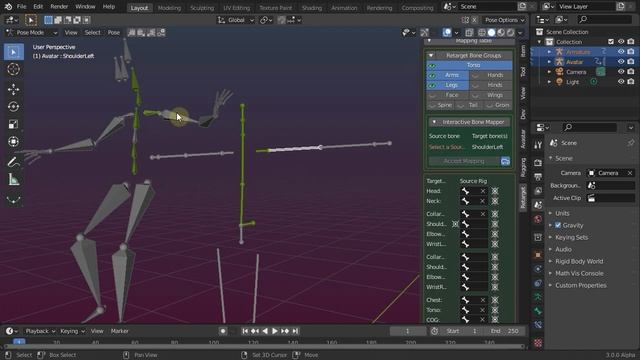Open the Playback dropdown in timeline
The height and width of the screenshot is (360, 640).
click(40, 331)
